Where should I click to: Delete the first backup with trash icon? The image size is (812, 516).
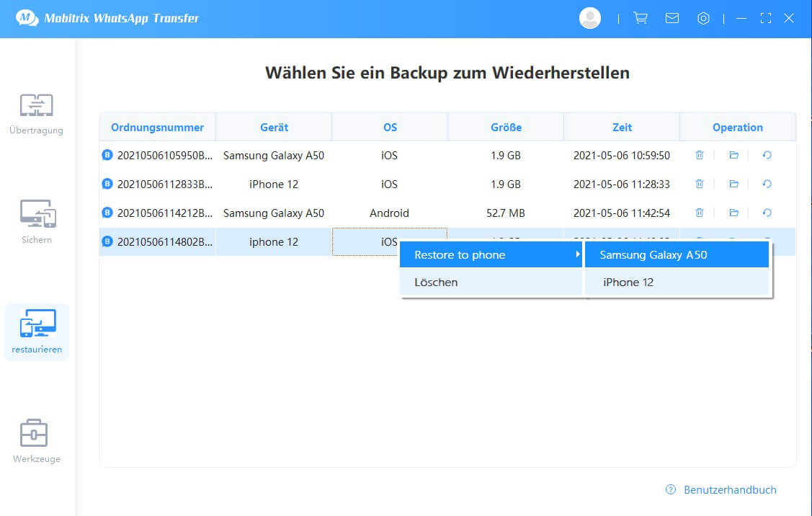[x=699, y=155]
